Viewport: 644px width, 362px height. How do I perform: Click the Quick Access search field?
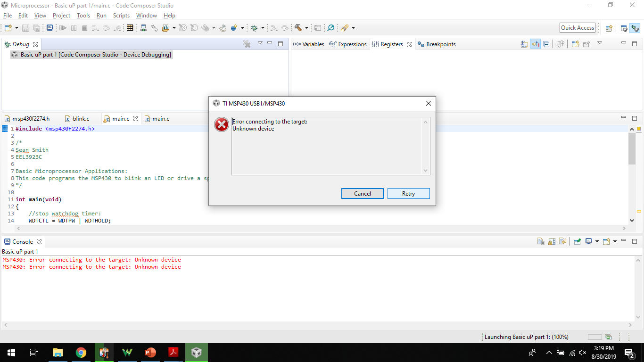(x=578, y=28)
